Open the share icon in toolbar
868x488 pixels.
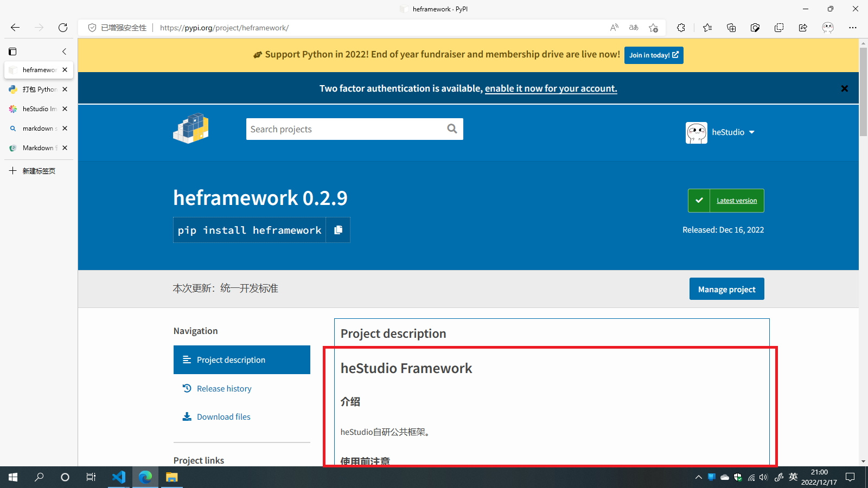click(x=803, y=28)
